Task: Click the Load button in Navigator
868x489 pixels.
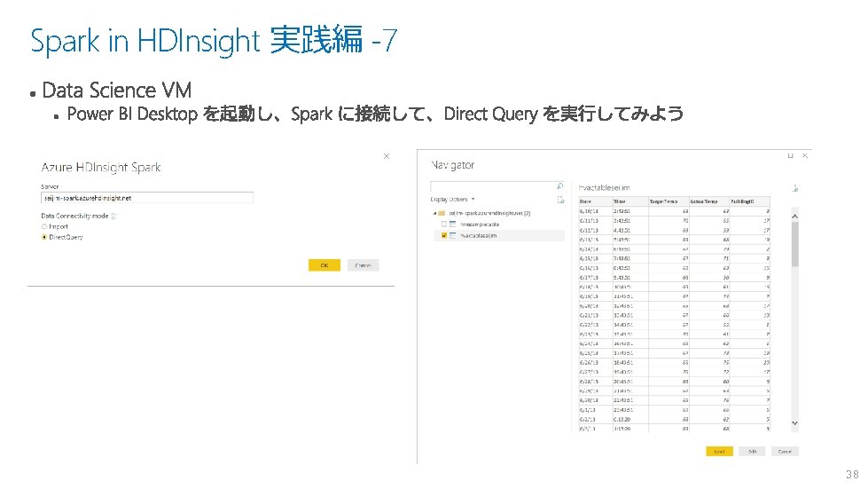Action: click(719, 452)
